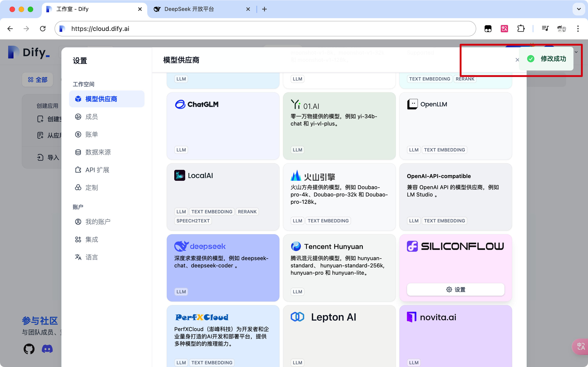Reload the current page
The image size is (588, 367).
(x=43, y=29)
